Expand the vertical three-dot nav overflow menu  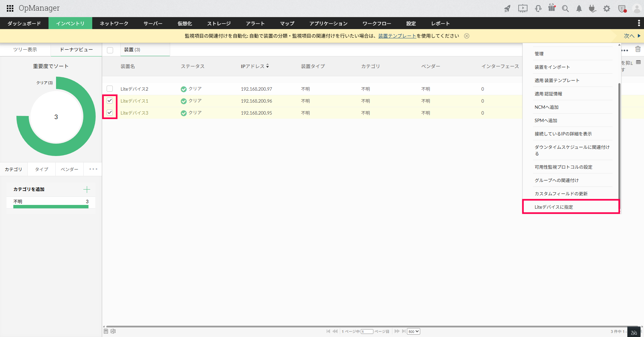point(639,23)
